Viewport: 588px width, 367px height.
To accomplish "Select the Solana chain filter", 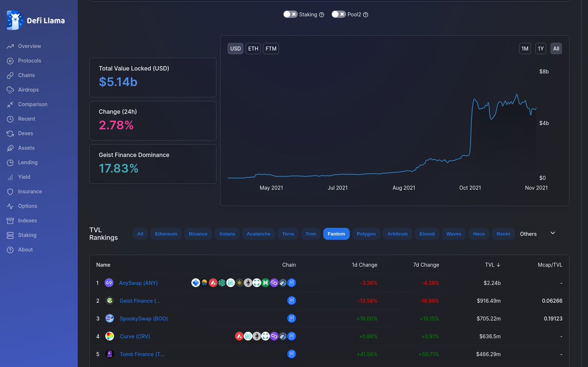I will click(227, 234).
